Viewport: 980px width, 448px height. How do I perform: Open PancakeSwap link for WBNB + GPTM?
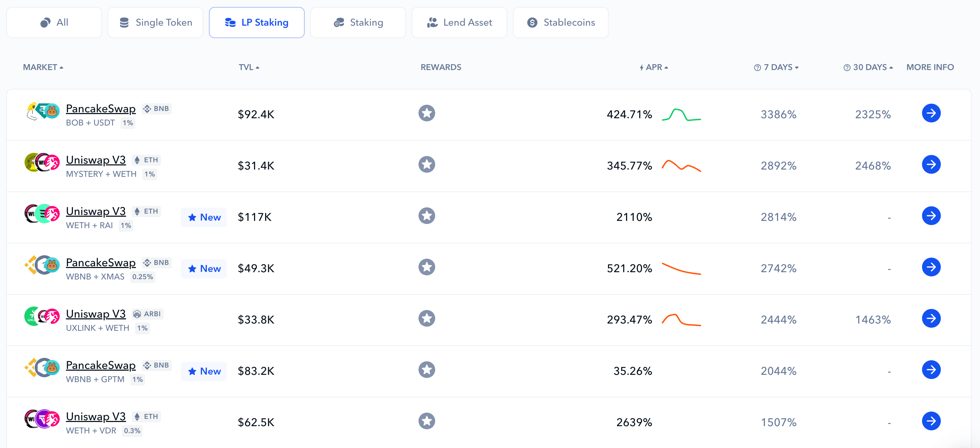click(x=101, y=365)
